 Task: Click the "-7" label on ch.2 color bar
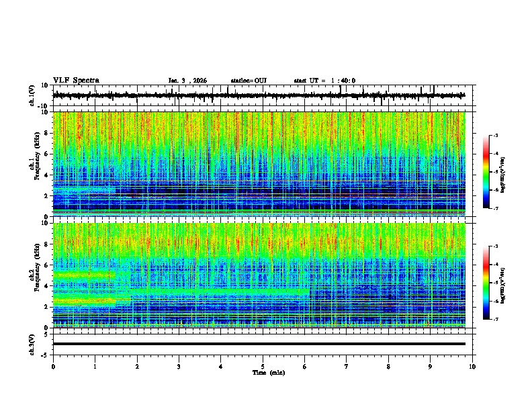tap(496, 319)
